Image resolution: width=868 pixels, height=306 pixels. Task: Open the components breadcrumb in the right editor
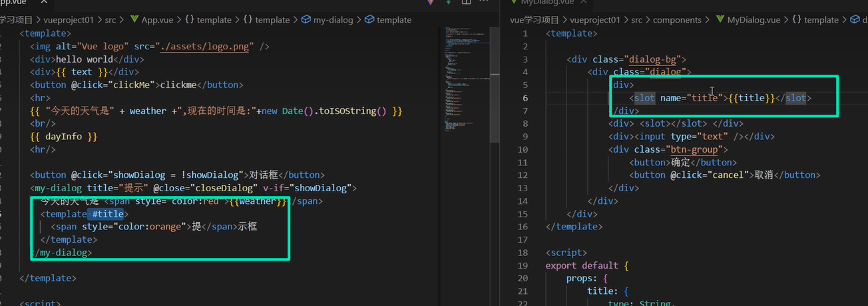click(677, 20)
